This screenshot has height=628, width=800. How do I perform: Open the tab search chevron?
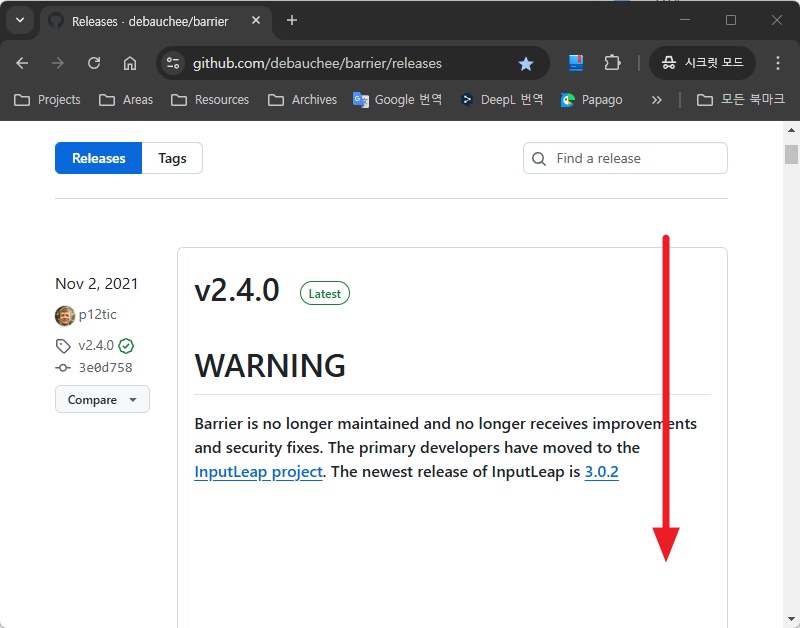pos(20,20)
